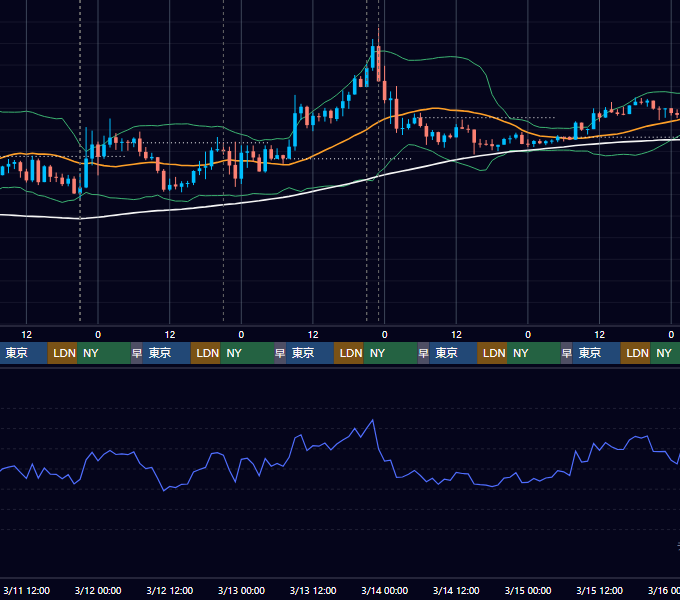The image size is (680, 600).
Task: Click the NY session block spanning 3/14 midnight
Action: coord(390,353)
